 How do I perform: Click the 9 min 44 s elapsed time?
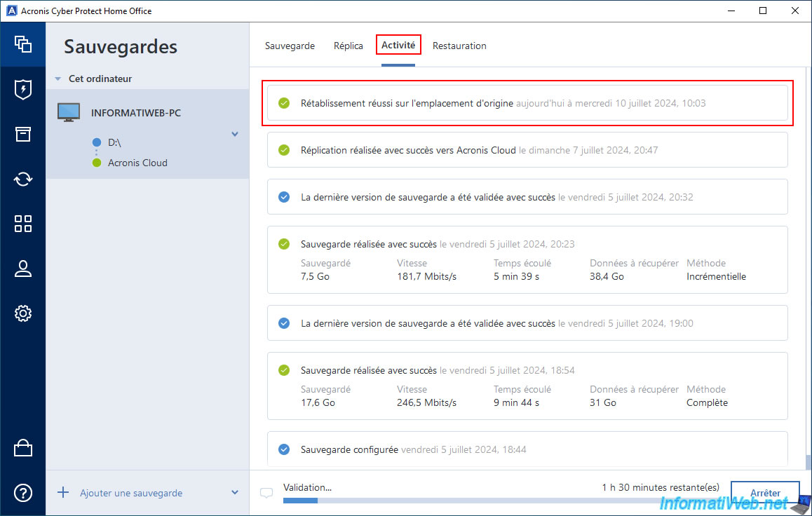(516, 402)
